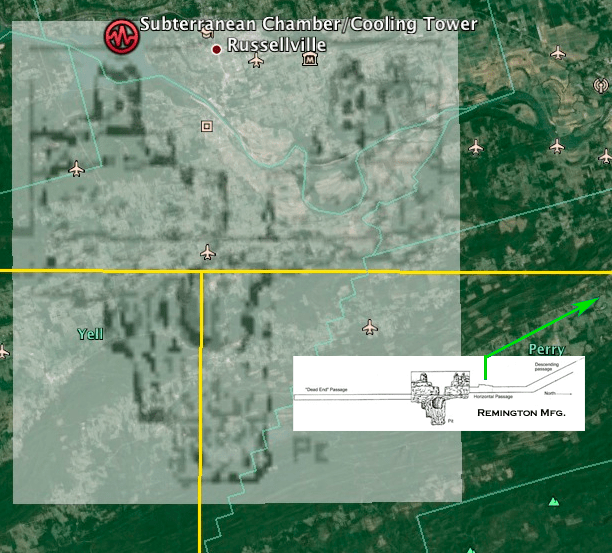Click the red seismograph placemark icon
The height and width of the screenshot is (553, 612).
121,37
